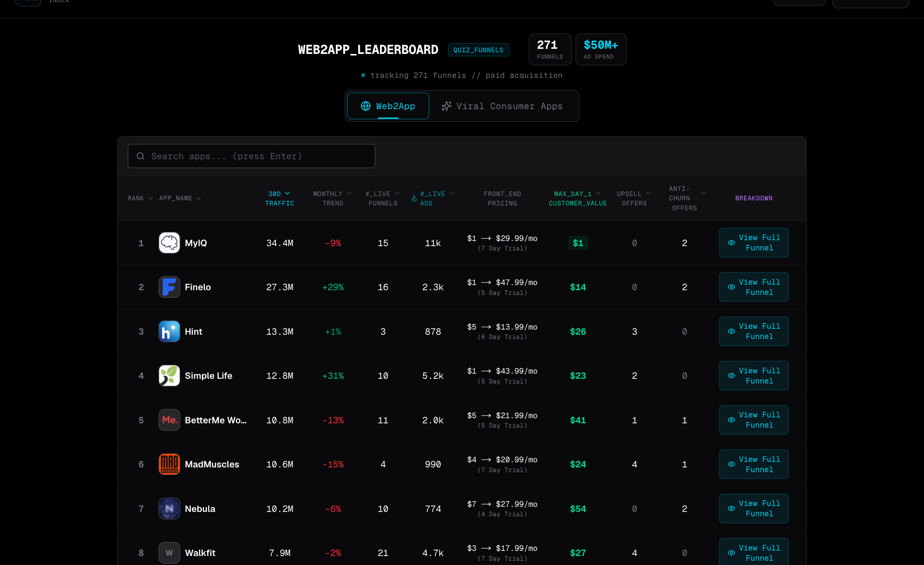Click the QUIZ_FUNNELS badge
Image resolution: width=924 pixels, height=565 pixels.
pos(478,50)
